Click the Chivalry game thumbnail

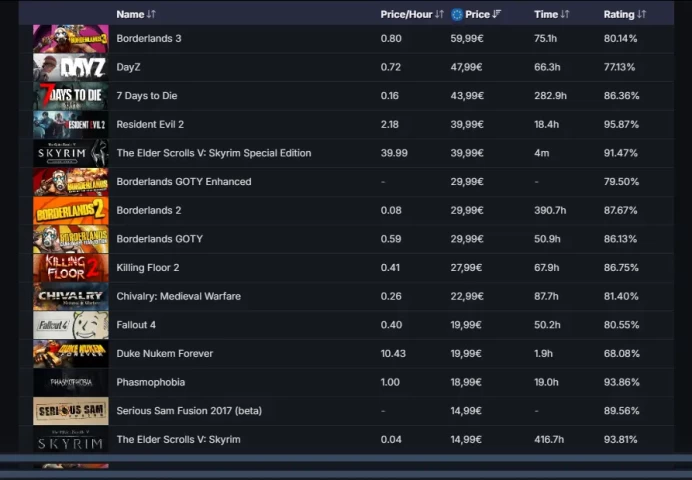[71, 296]
